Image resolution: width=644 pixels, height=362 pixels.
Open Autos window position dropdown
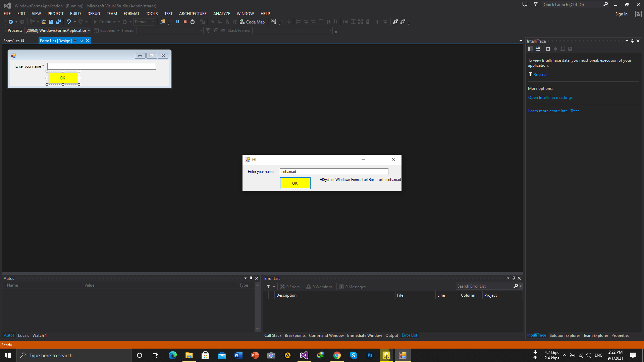pyautogui.click(x=245, y=278)
